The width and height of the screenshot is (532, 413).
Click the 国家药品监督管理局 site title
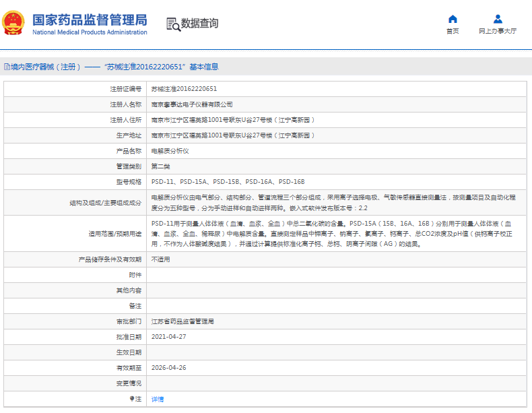[x=90, y=20]
